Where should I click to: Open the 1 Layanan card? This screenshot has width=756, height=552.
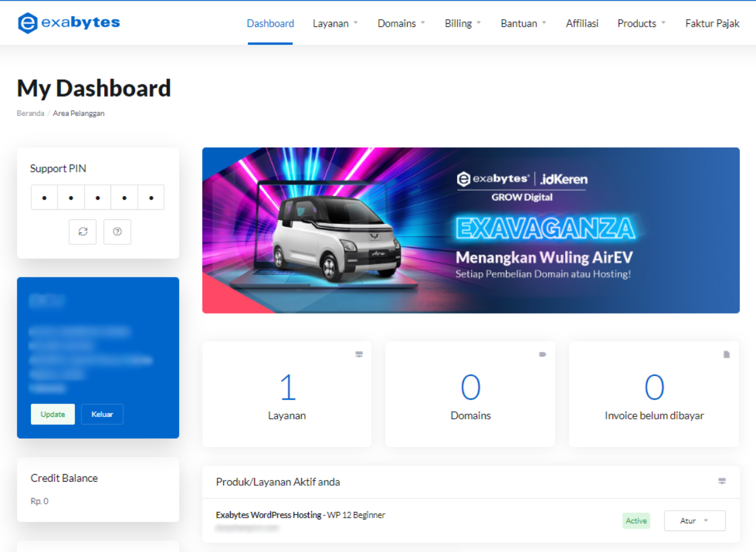(x=287, y=394)
